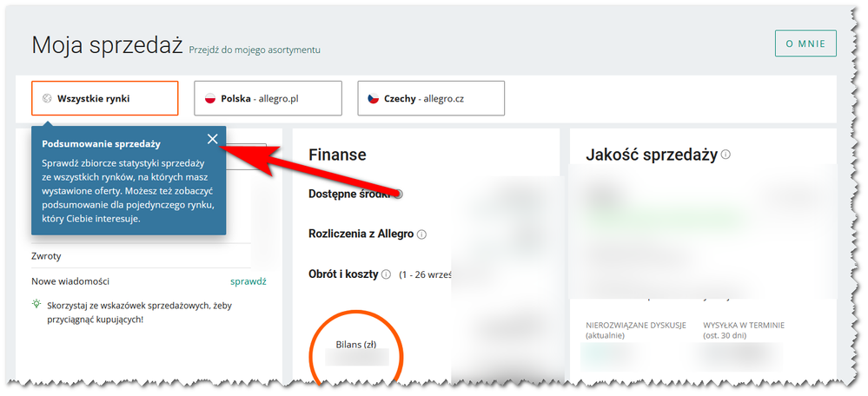This screenshot has height=396, width=868.
Task: Click the globe icon in Wszystkie rynki
Action: tap(47, 99)
